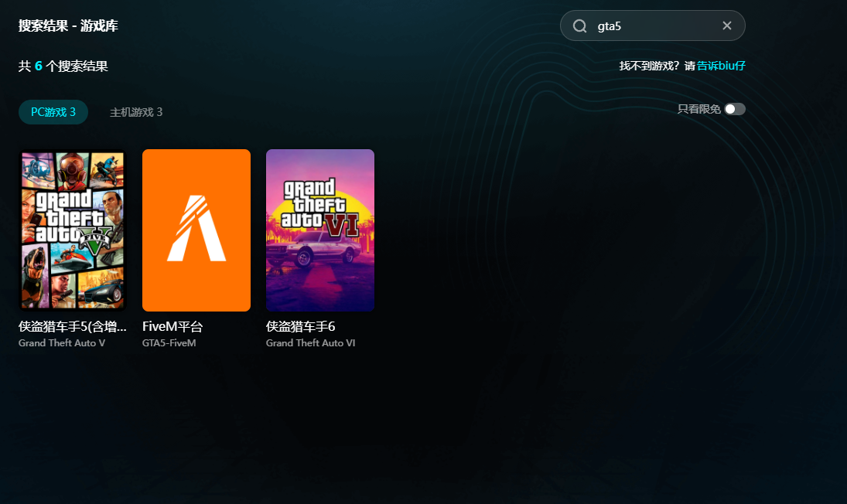Image resolution: width=847 pixels, height=504 pixels.
Task: Click the 只看限免 label
Action: [x=699, y=109]
